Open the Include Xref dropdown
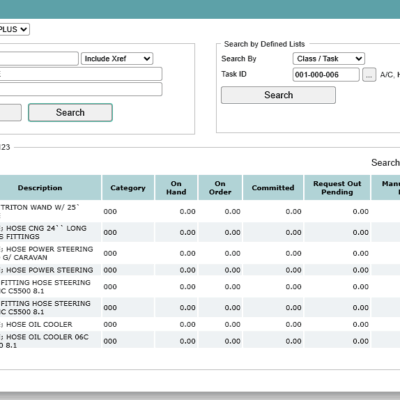The height and width of the screenshot is (400, 400). [117, 59]
